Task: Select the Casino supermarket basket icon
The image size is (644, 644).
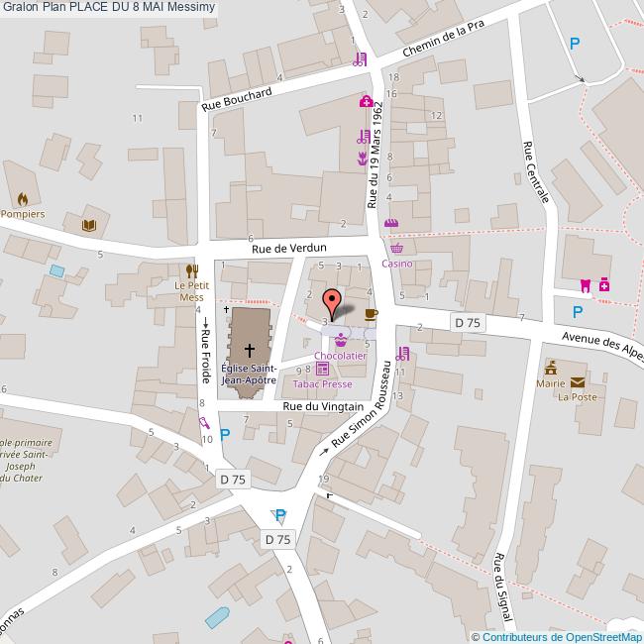Action: [x=397, y=249]
